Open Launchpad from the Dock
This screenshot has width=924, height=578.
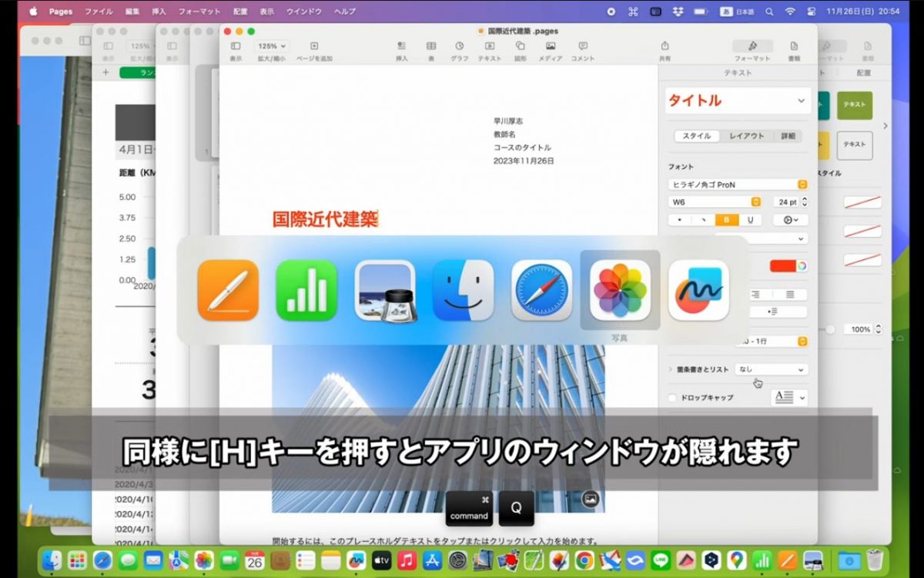(77, 560)
